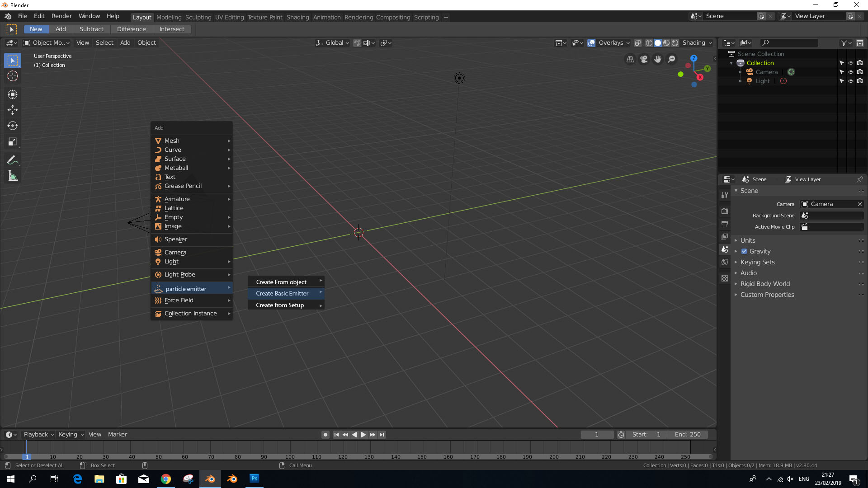Click the current frame number field

[x=597, y=434]
